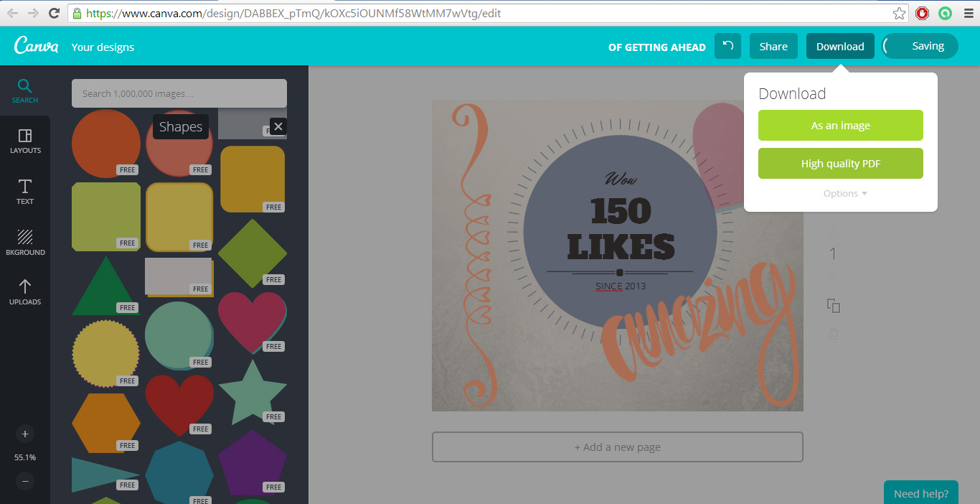Open the Layouts panel

pos(24,141)
